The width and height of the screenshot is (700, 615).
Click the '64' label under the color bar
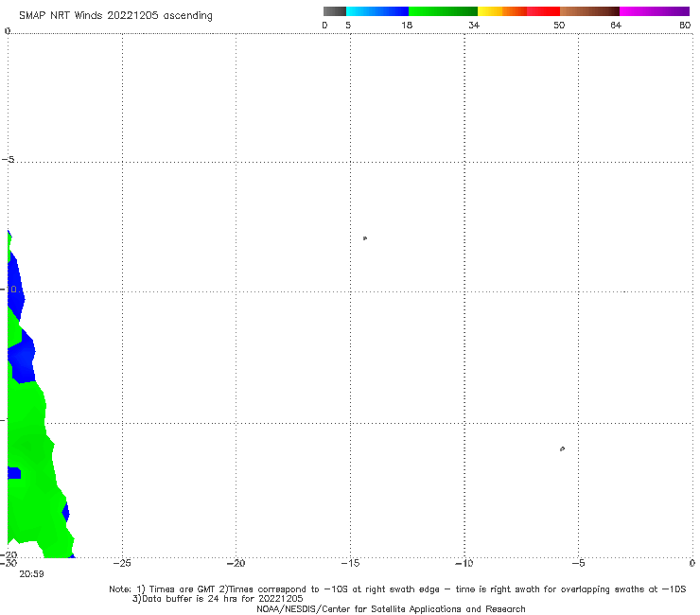[x=616, y=26]
